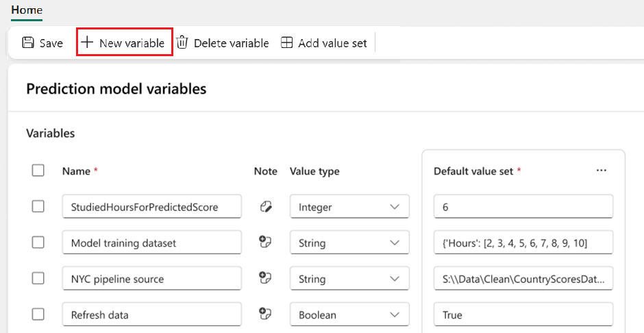This screenshot has height=333, width=644.
Task: Click the Delete variable trash icon
Action: coord(182,42)
